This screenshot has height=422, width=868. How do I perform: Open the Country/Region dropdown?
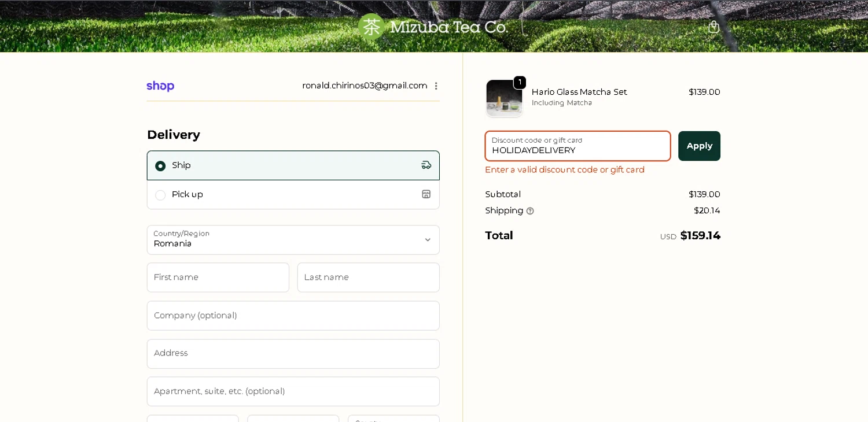[293, 240]
